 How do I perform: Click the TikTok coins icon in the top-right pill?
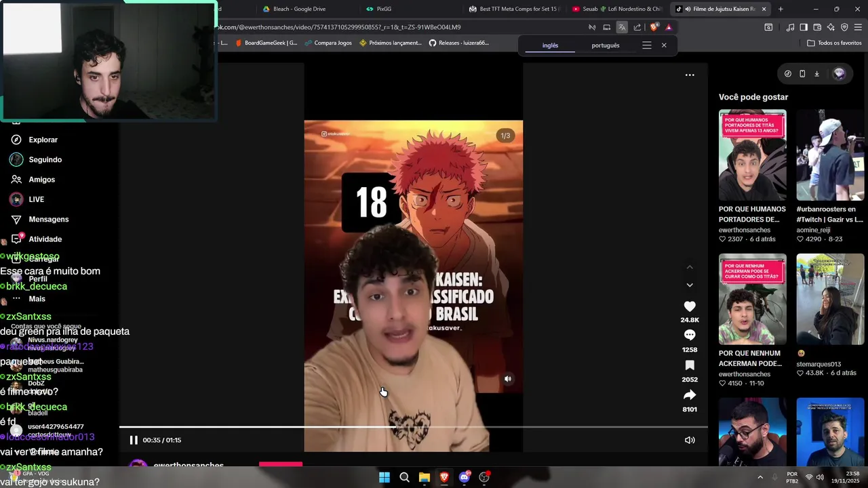click(x=787, y=74)
